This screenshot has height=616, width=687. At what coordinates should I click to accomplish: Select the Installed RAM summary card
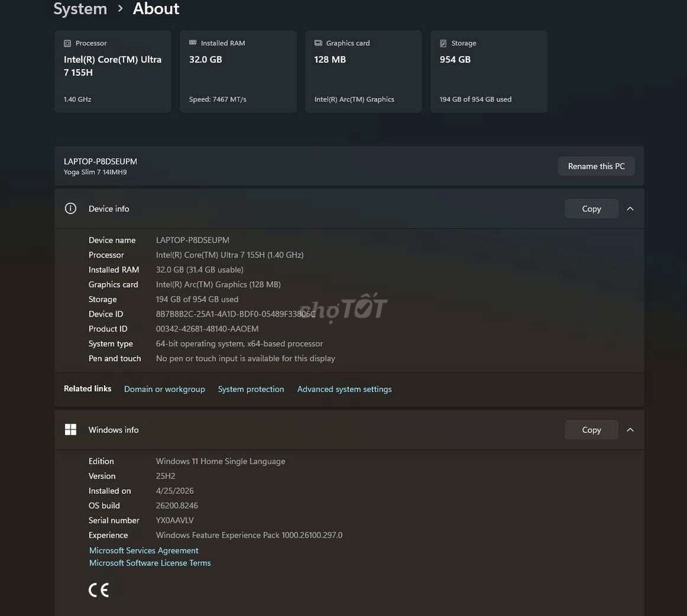238,71
